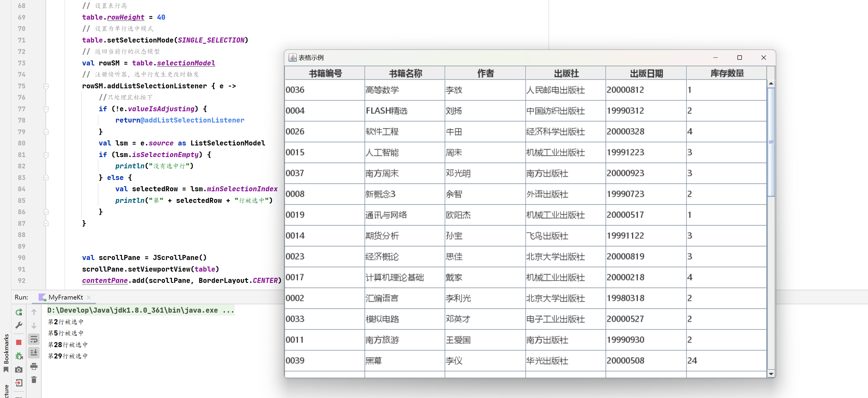Image resolution: width=868 pixels, height=398 pixels.
Task: Print the console output
Action: click(34, 366)
